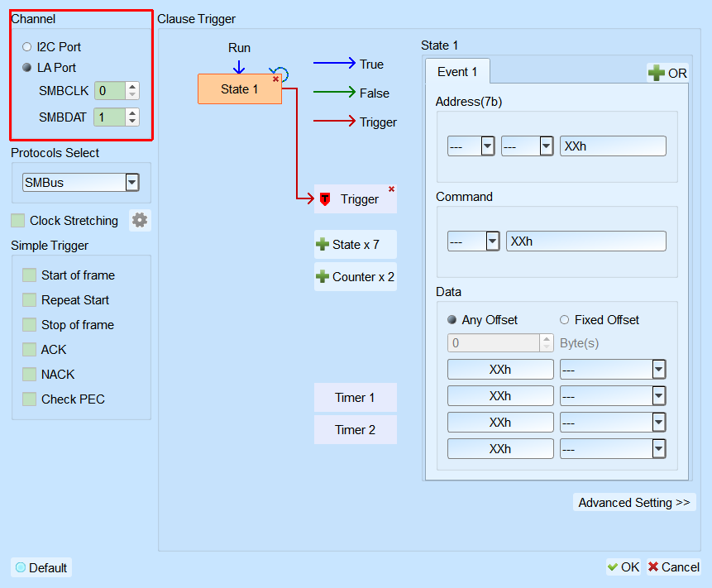The height and width of the screenshot is (588, 712).
Task: Select the Any Offset radio option
Action: point(452,320)
